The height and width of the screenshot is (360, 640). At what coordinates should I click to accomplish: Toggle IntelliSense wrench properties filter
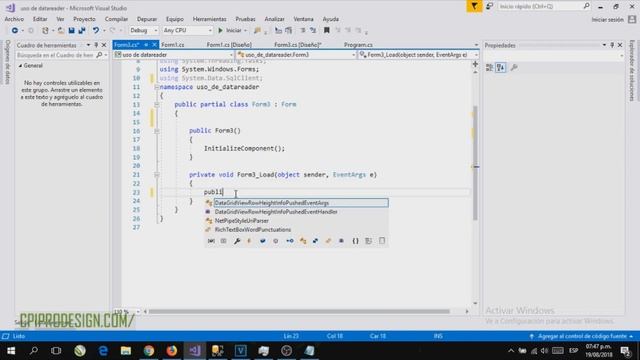237,241
